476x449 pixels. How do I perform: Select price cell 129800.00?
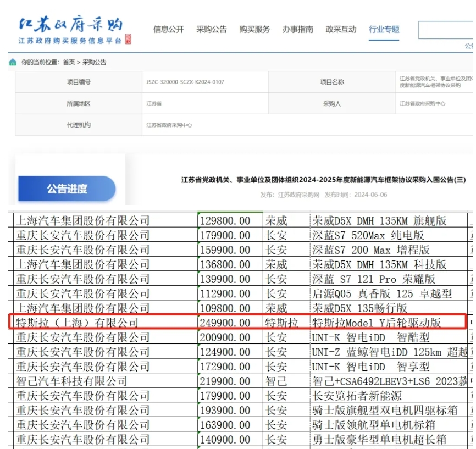pos(230,220)
